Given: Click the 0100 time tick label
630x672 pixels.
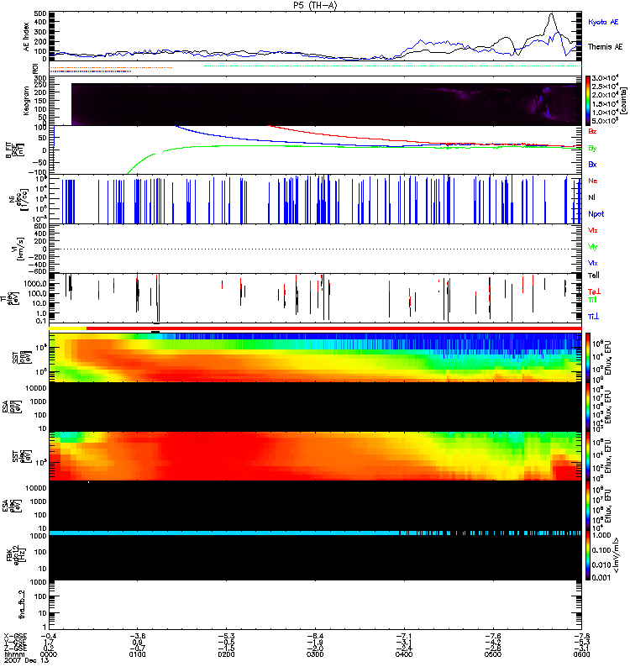Looking at the screenshot, I should pyautogui.click(x=137, y=654).
